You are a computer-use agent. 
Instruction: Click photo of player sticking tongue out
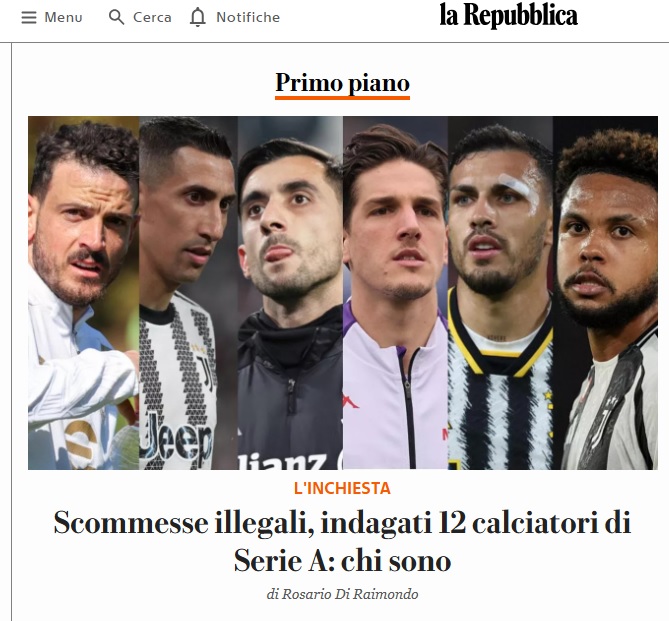pyautogui.click(x=290, y=293)
